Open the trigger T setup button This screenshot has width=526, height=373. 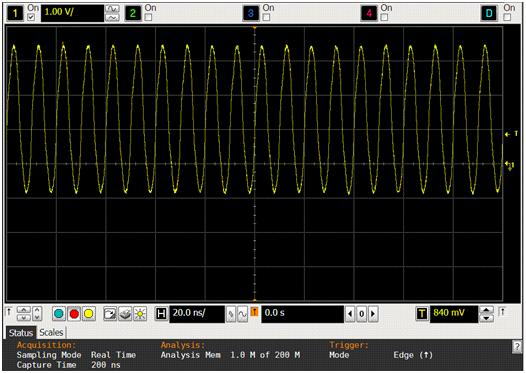click(x=422, y=314)
